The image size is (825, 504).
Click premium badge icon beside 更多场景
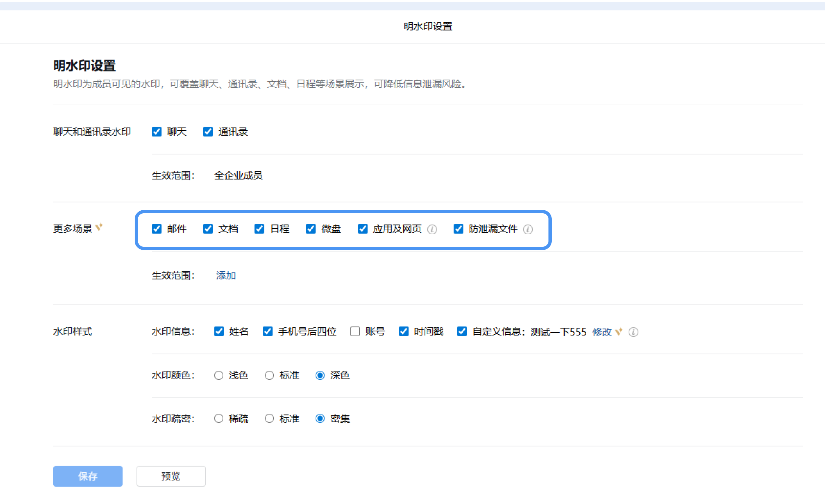(x=99, y=227)
